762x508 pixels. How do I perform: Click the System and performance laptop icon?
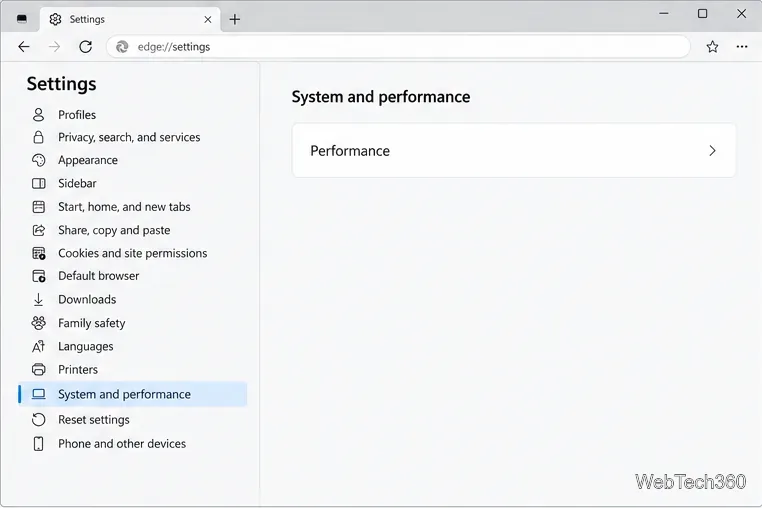pyautogui.click(x=38, y=394)
